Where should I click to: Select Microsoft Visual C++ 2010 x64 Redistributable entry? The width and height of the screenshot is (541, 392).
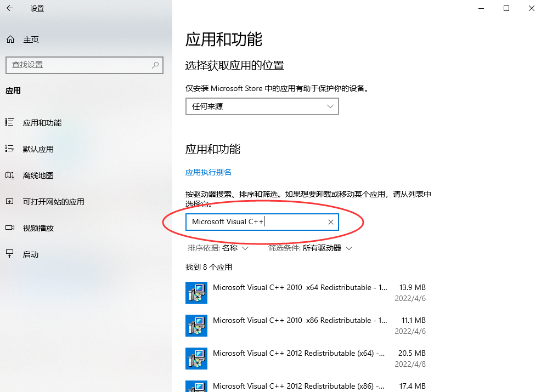click(x=306, y=293)
